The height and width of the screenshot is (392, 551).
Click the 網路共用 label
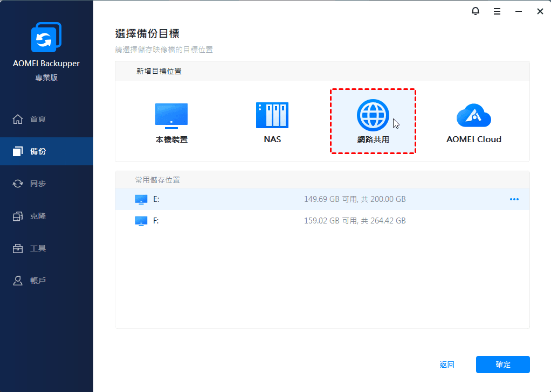[373, 139]
